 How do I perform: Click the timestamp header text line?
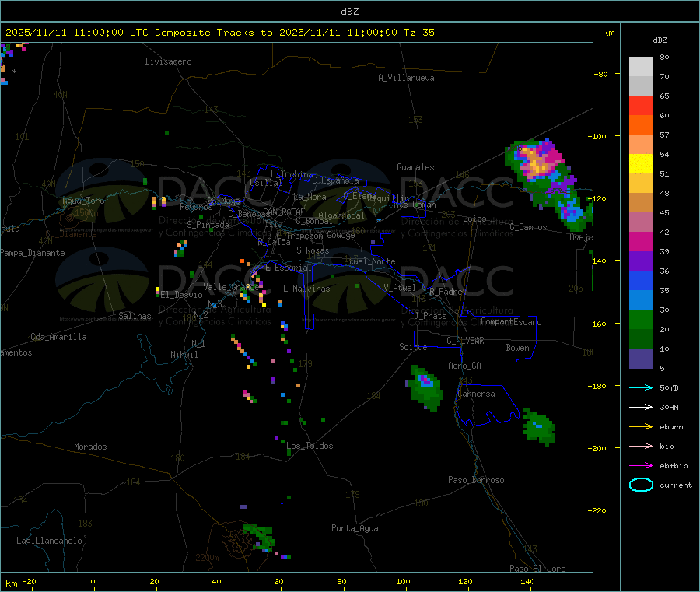pyautogui.click(x=219, y=33)
